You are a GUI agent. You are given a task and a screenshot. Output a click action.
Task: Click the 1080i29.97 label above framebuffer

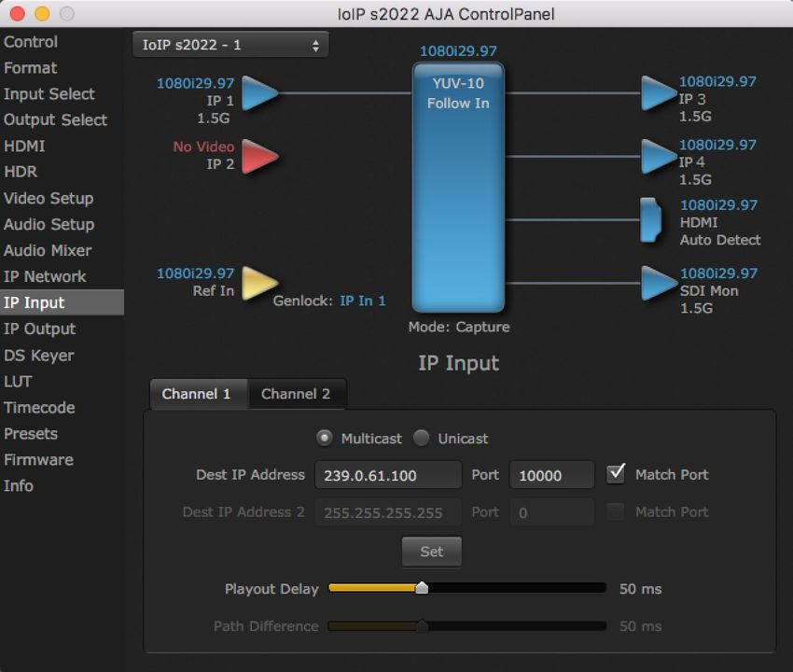[x=458, y=51]
